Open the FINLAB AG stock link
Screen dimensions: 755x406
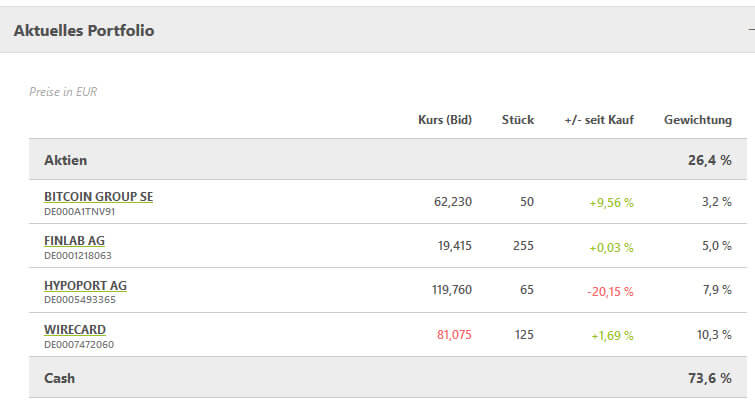[x=74, y=240]
